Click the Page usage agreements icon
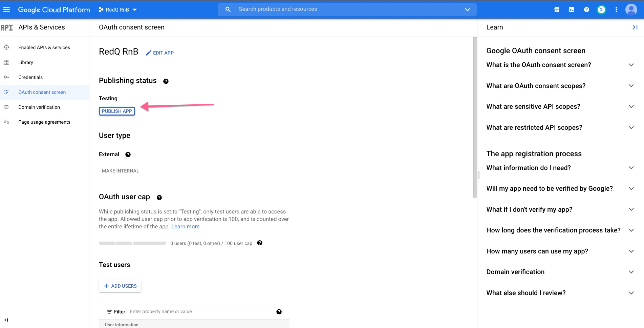The height and width of the screenshot is (328, 644). 6,122
